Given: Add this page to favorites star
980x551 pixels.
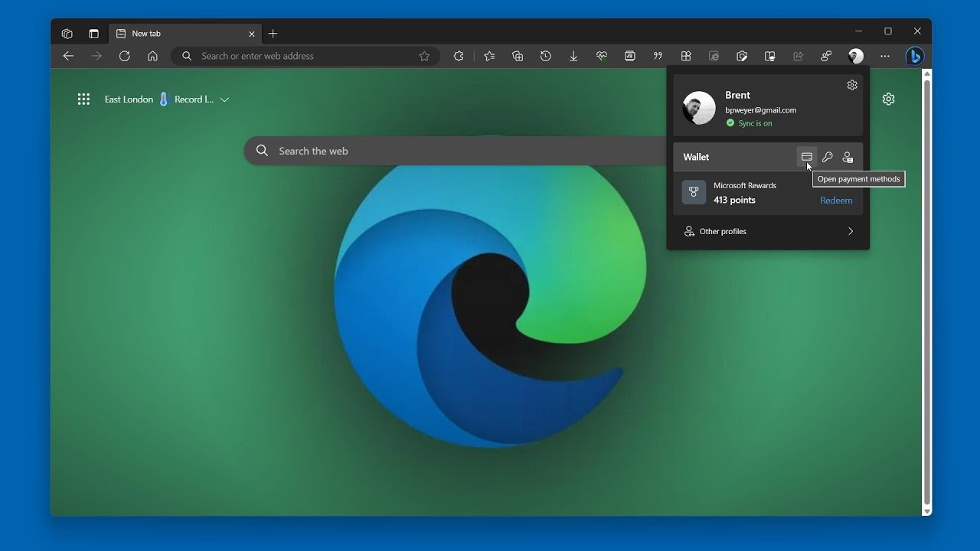Looking at the screenshot, I should pyautogui.click(x=424, y=56).
